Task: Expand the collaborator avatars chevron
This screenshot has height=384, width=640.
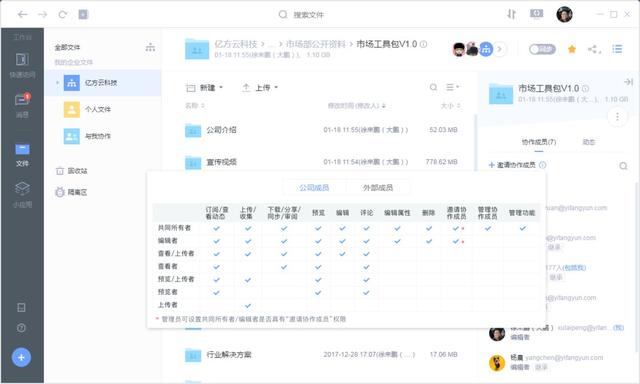Action: point(500,49)
